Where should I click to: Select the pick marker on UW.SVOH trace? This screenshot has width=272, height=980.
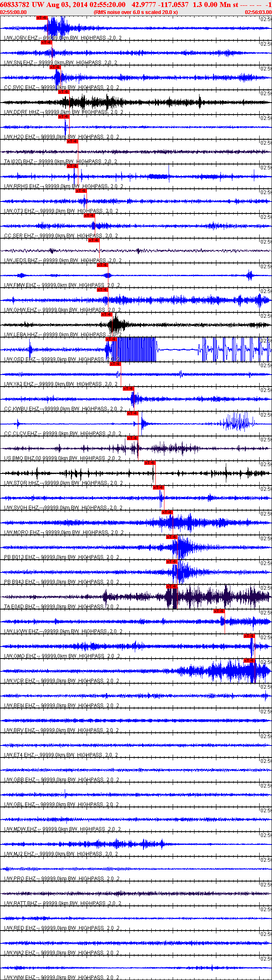tap(159, 488)
